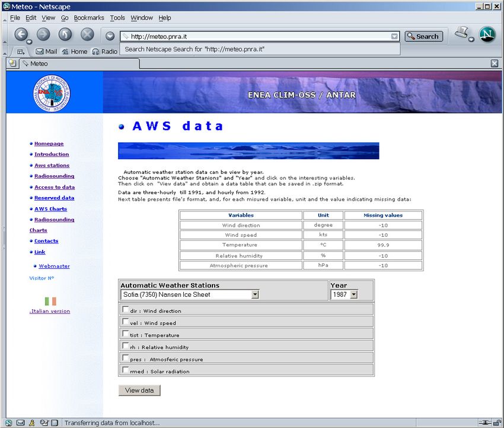Follow the Radiosounding sidebar link
This screenshot has height=428, width=504.
tap(54, 176)
